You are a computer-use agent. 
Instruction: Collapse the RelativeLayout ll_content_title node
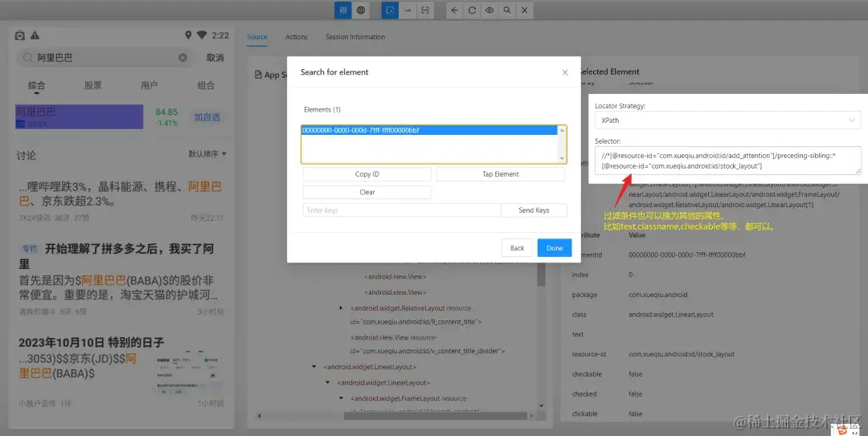(x=341, y=308)
